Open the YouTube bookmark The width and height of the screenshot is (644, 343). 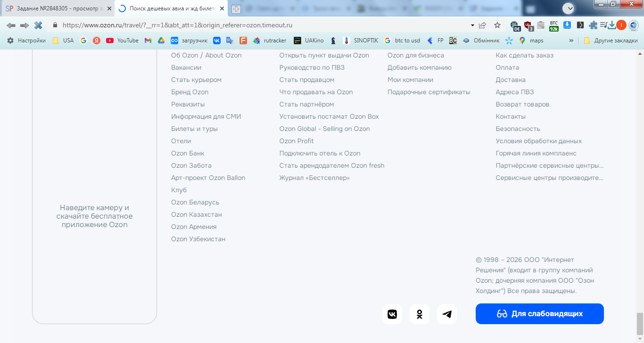pyautogui.click(x=123, y=41)
